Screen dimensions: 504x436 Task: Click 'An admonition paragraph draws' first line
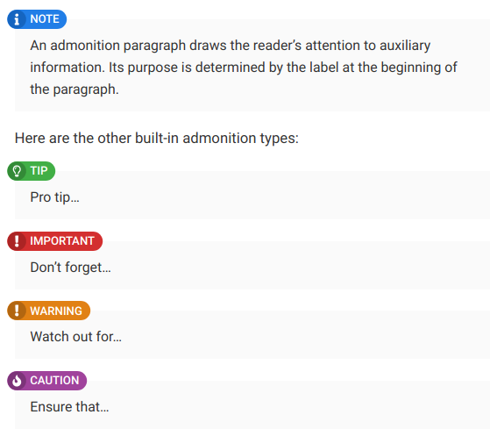(x=231, y=46)
